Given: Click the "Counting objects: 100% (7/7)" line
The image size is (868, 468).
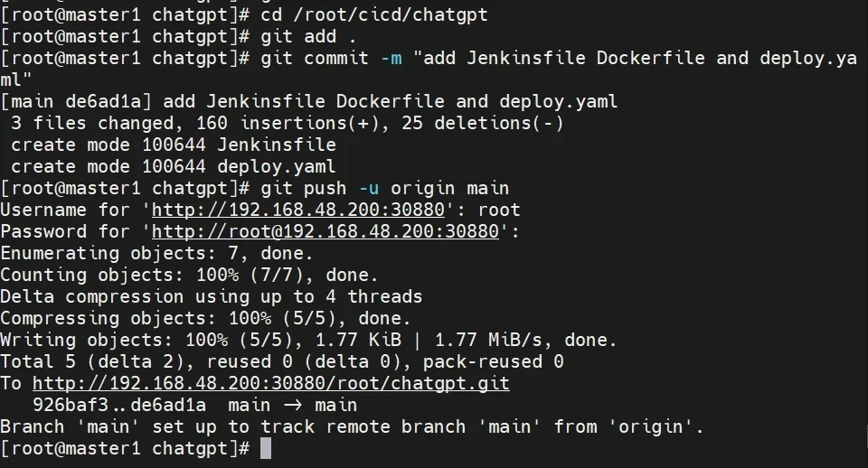Looking at the screenshot, I should [x=190, y=275].
